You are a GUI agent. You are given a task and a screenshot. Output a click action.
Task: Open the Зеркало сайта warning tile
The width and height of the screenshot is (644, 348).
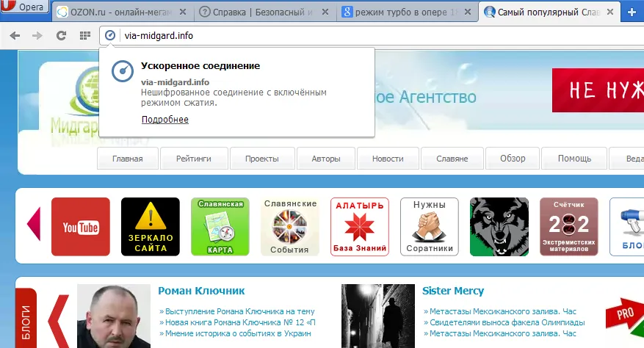click(x=151, y=227)
